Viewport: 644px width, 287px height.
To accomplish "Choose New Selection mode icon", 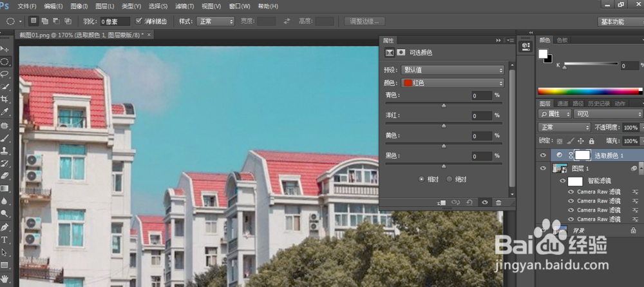I will [x=33, y=21].
